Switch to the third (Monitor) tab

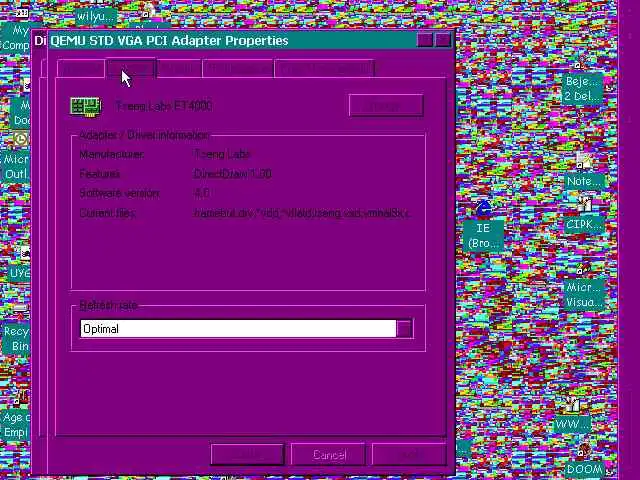[x=179, y=69]
